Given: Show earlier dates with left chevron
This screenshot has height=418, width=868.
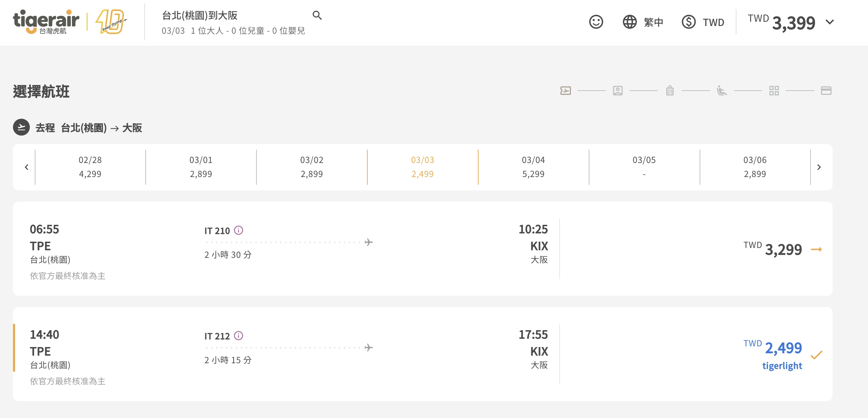Looking at the screenshot, I should [27, 167].
